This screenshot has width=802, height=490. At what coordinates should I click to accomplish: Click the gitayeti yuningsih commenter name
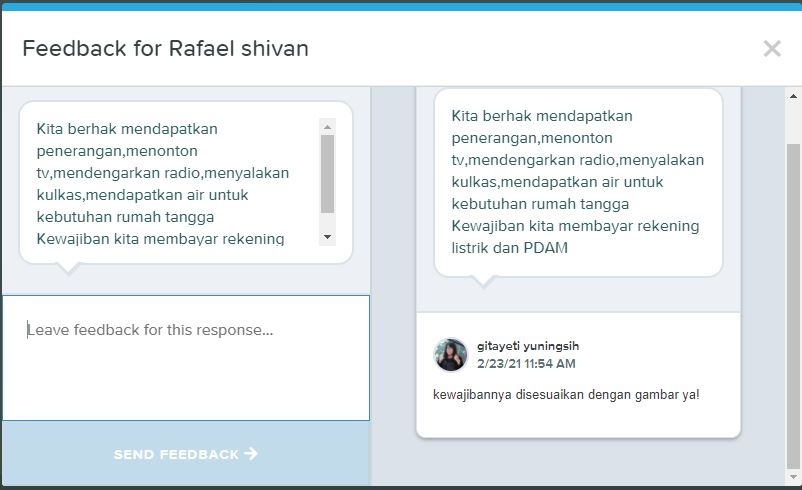click(528, 346)
